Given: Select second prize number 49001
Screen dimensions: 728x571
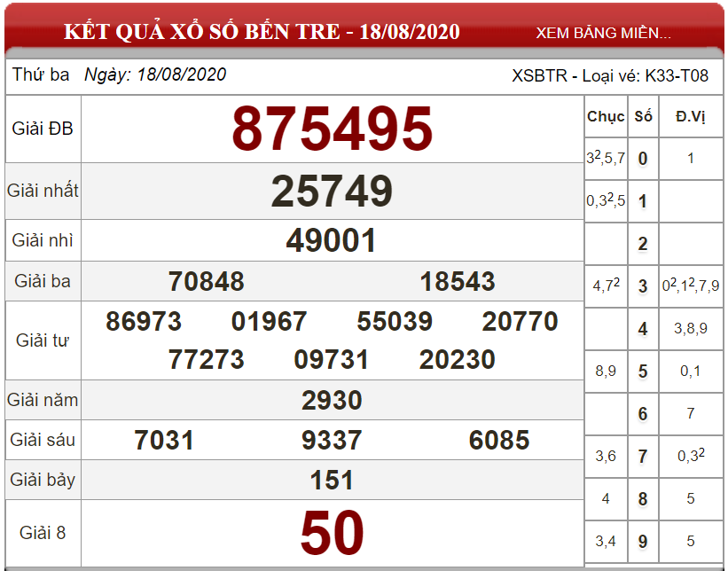Looking at the screenshot, I should click(x=331, y=240).
